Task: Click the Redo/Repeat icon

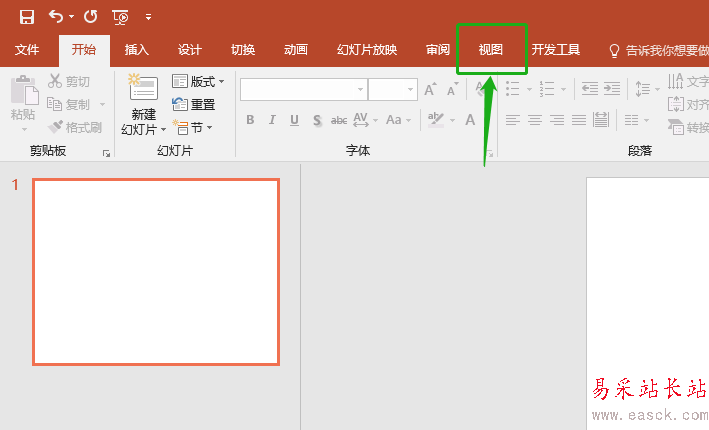Action: click(x=90, y=17)
